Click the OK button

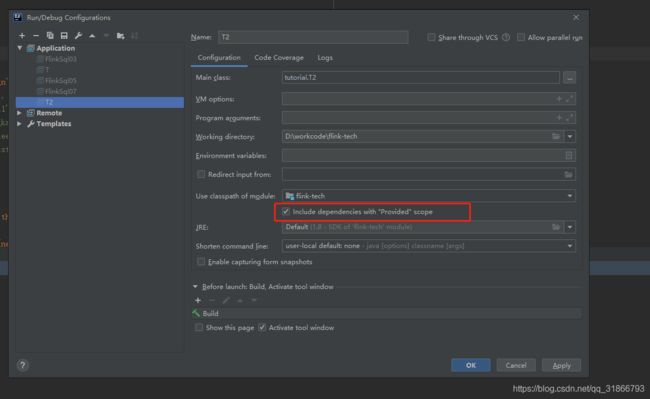tap(471, 365)
